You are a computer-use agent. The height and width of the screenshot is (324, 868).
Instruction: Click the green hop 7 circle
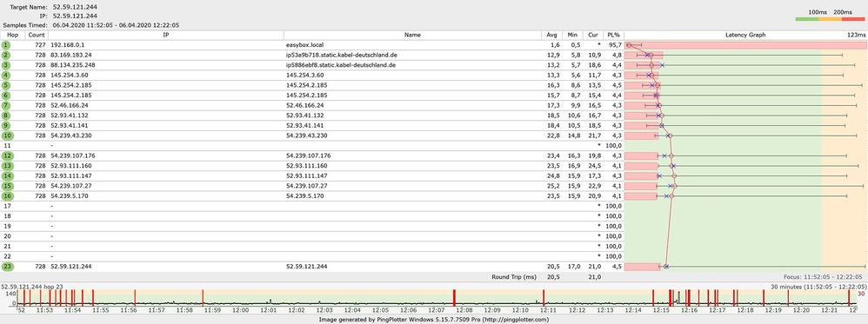tap(6, 105)
